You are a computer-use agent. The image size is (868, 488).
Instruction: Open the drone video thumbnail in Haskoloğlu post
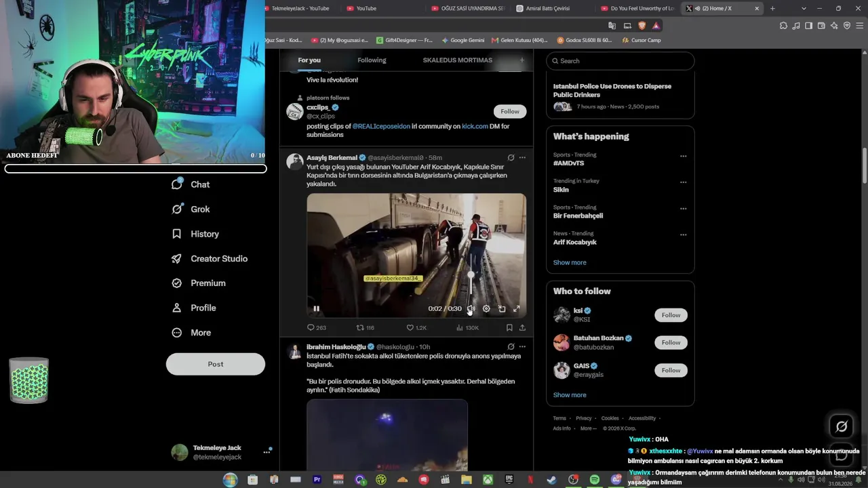387,434
